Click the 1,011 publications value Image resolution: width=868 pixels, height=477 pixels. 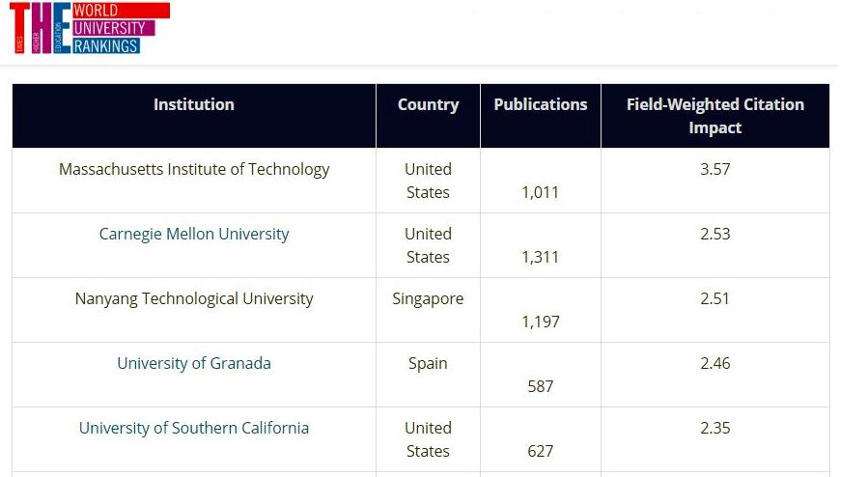[x=541, y=192]
